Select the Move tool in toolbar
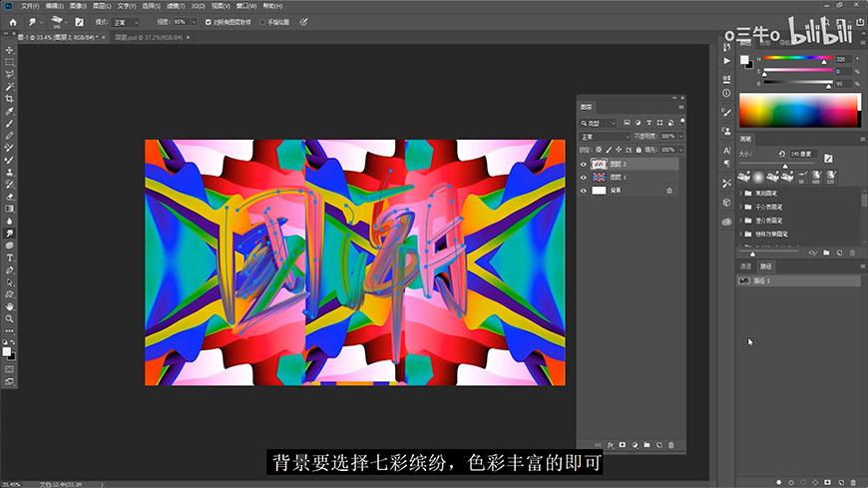This screenshot has width=868, height=488. tap(9, 50)
